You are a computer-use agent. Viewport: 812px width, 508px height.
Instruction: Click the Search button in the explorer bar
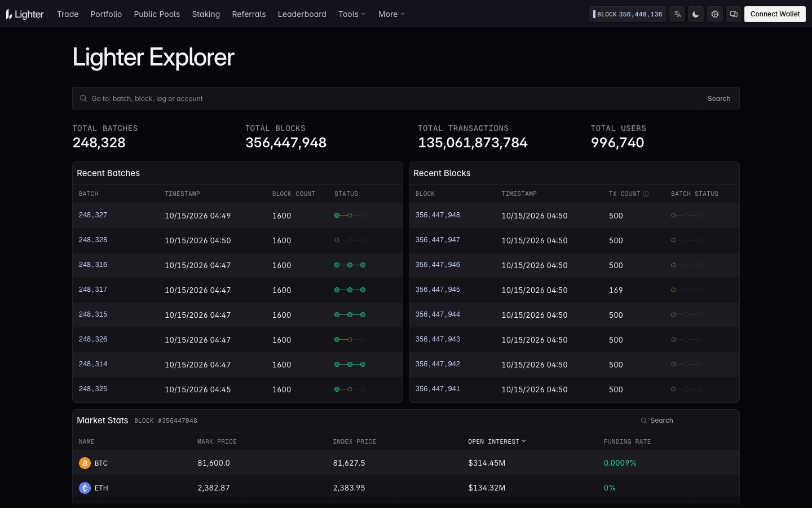[x=719, y=98]
